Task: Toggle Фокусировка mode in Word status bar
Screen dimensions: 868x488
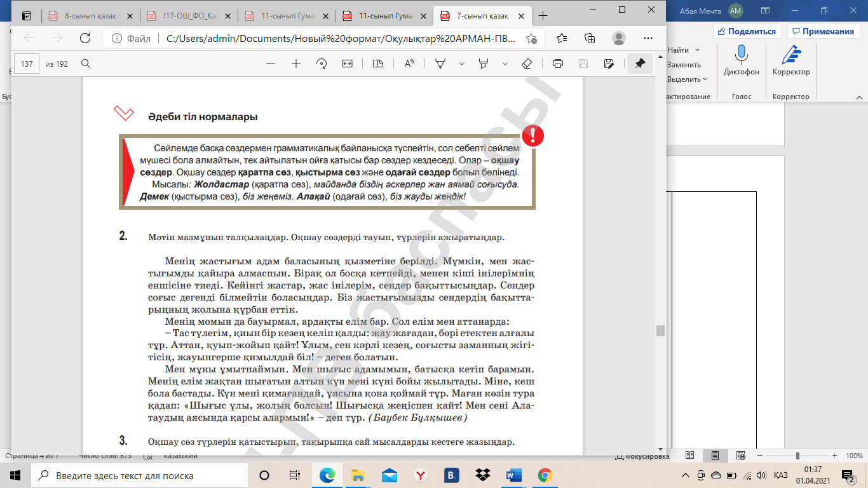Action: coord(642,456)
